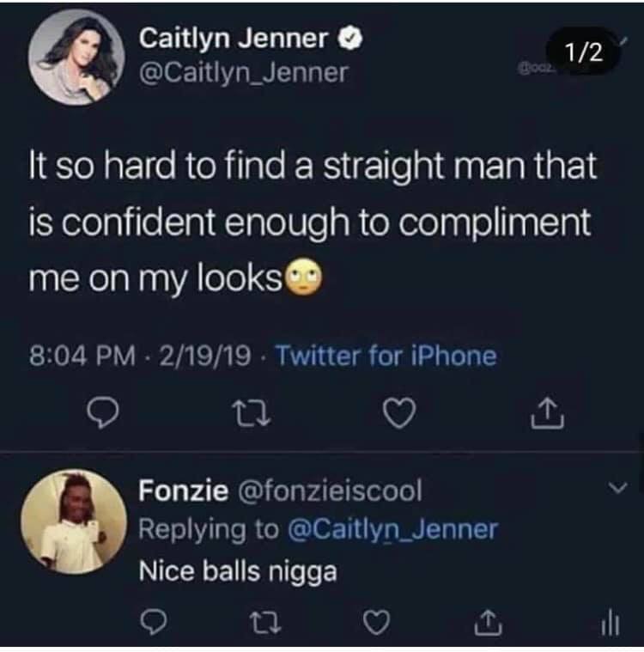Click the verified badge beside the display name

[x=351, y=39]
